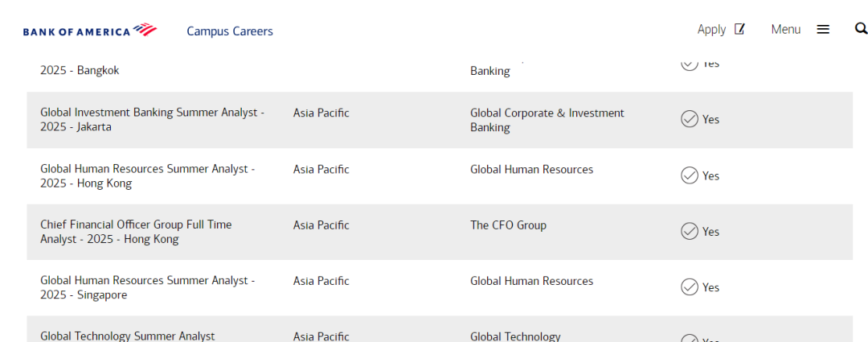
Task: Click checkmark icon in CFO Group row
Action: [690, 231]
